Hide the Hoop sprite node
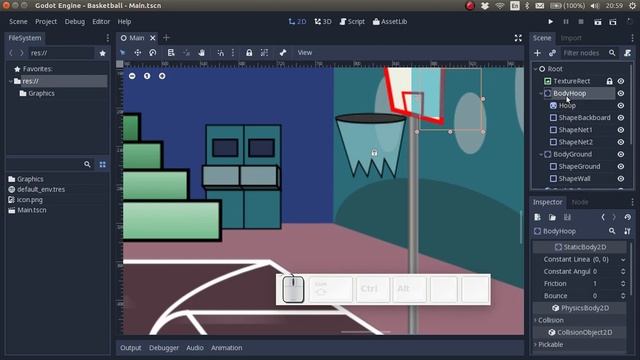This screenshot has width=640, height=360. [621, 106]
